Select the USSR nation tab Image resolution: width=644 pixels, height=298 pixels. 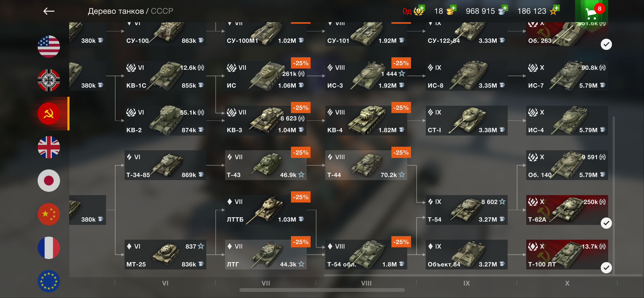(49, 114)
